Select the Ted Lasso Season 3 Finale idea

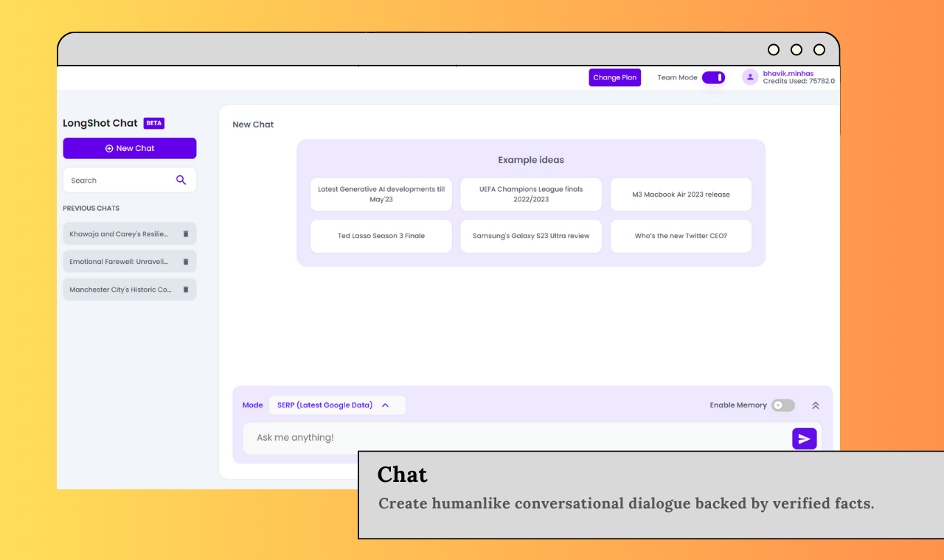click(381, 236)
